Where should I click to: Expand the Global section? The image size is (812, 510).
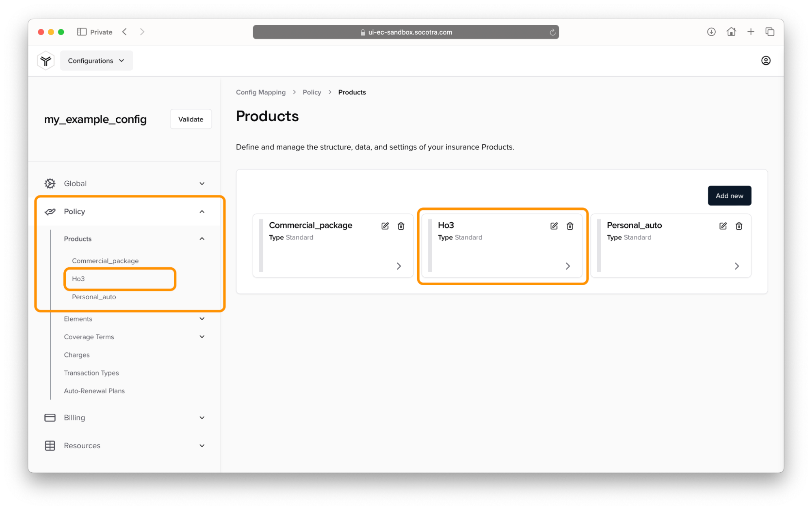(x=202, y=184)
